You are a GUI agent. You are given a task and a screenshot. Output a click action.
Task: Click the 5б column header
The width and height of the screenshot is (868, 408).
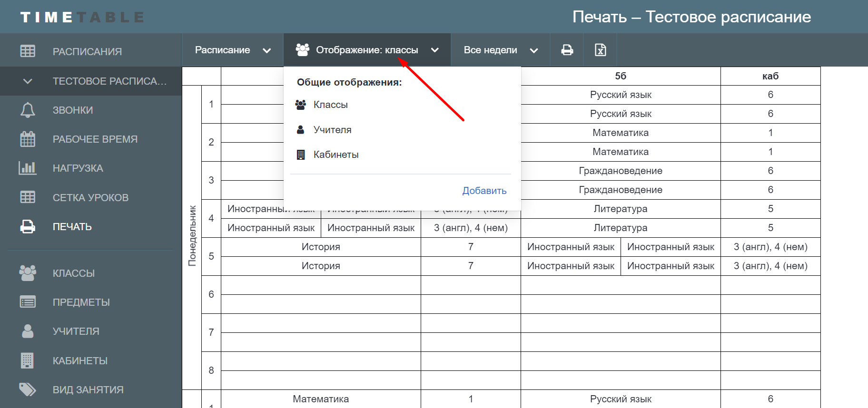(x=621, y=76)
